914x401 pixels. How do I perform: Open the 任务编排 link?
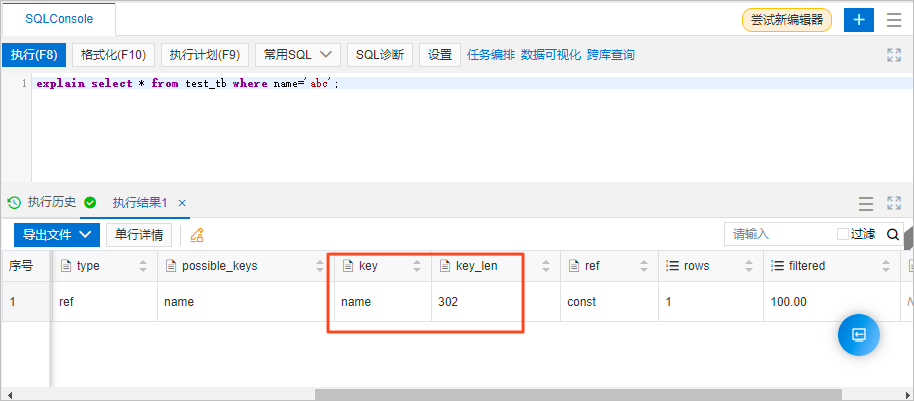pos(491,55)
